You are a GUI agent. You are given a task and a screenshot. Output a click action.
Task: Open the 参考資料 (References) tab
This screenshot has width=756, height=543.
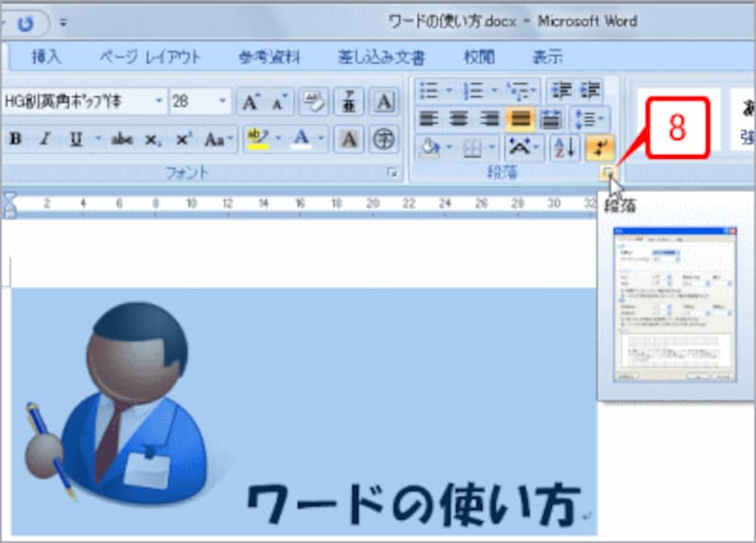[x=269, y=58]
